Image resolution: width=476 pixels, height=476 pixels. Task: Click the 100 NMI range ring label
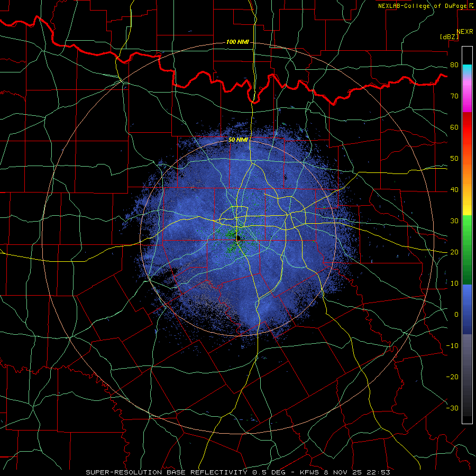tap(237, 42)
